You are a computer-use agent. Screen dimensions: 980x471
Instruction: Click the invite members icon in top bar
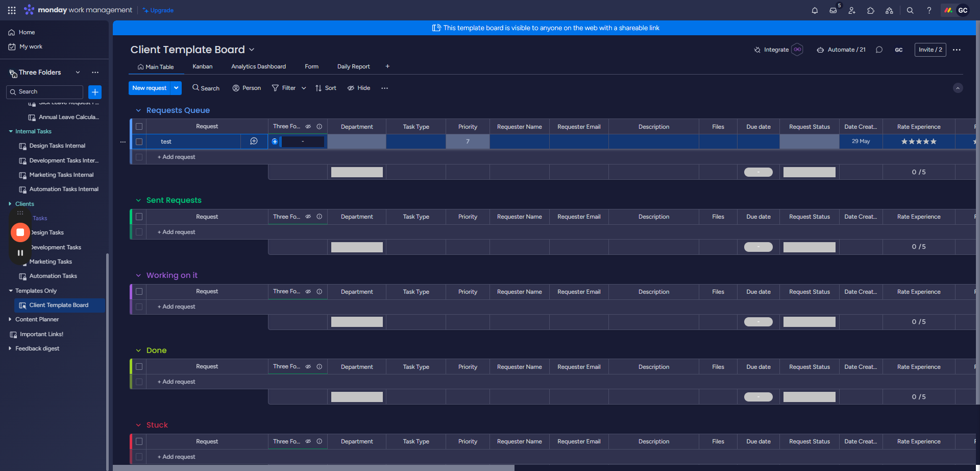[x=852, y=10]
